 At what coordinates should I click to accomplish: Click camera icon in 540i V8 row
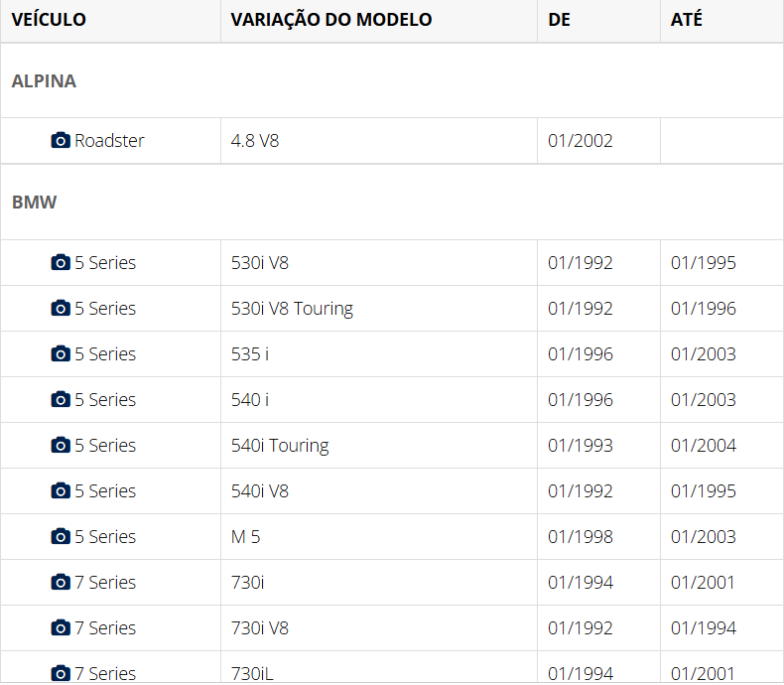pyautogui.click(x=61, y=491)
